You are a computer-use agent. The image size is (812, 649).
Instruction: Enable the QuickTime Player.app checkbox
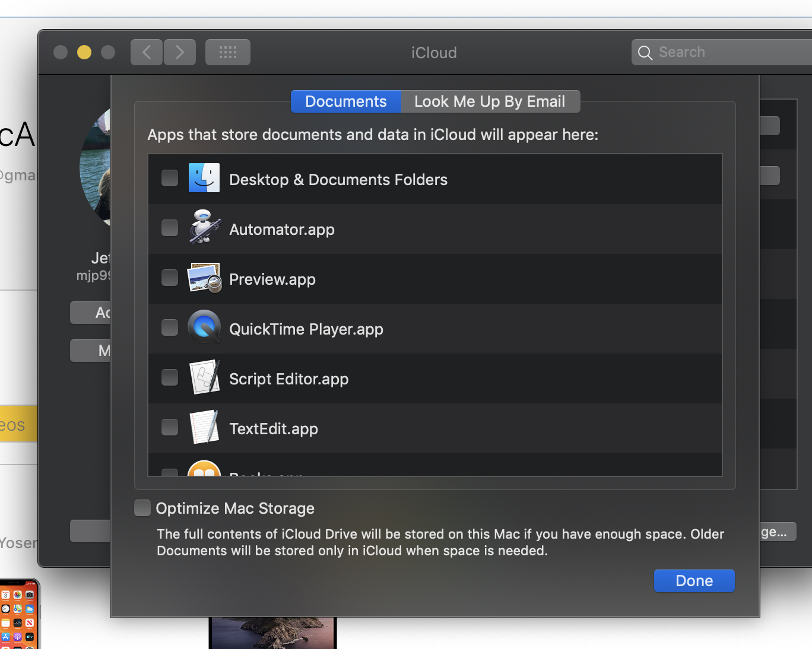coord(170,327)
